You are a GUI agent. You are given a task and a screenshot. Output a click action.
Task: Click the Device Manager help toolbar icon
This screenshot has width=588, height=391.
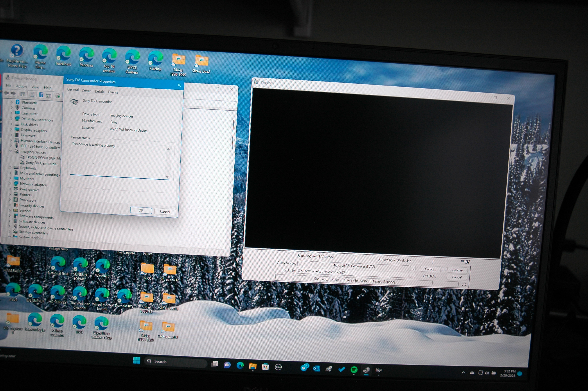[x=41, y=95]
